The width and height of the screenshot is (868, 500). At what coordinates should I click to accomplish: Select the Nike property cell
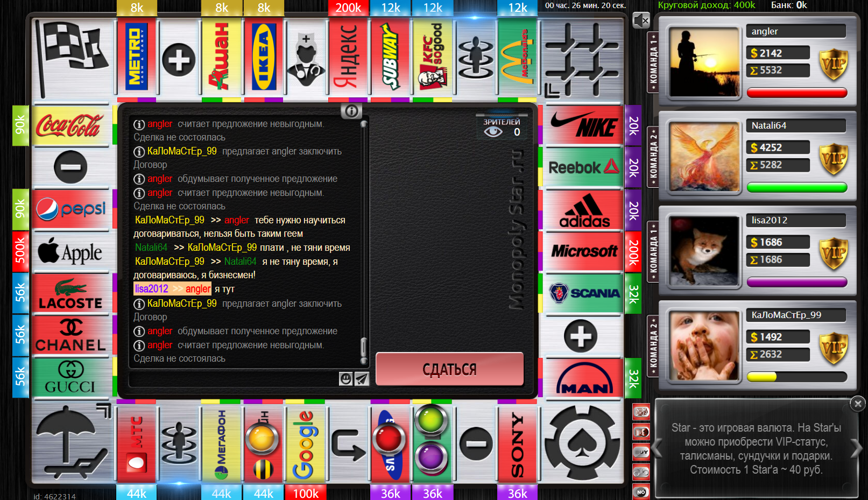click(584, 125)
